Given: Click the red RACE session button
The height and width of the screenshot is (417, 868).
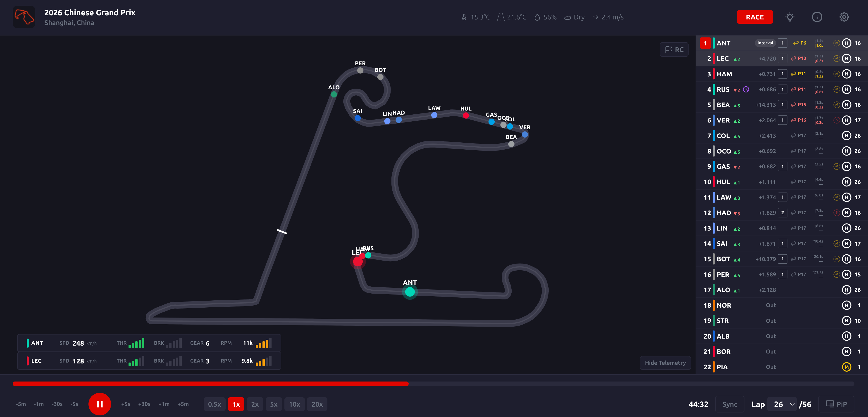Looking at the screenshot, I should point(754,17).
